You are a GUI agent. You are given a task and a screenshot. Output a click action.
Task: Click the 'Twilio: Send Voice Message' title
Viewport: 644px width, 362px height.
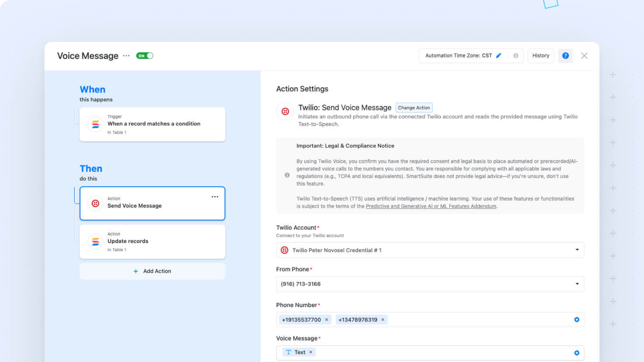point(345,108)
